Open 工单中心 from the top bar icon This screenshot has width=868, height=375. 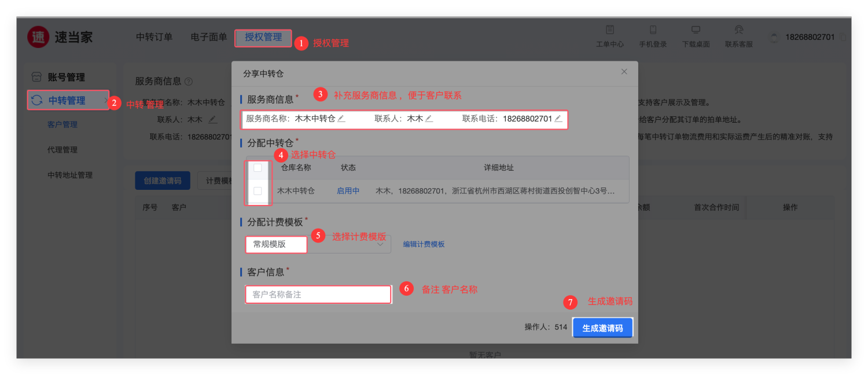click(609, 30)
